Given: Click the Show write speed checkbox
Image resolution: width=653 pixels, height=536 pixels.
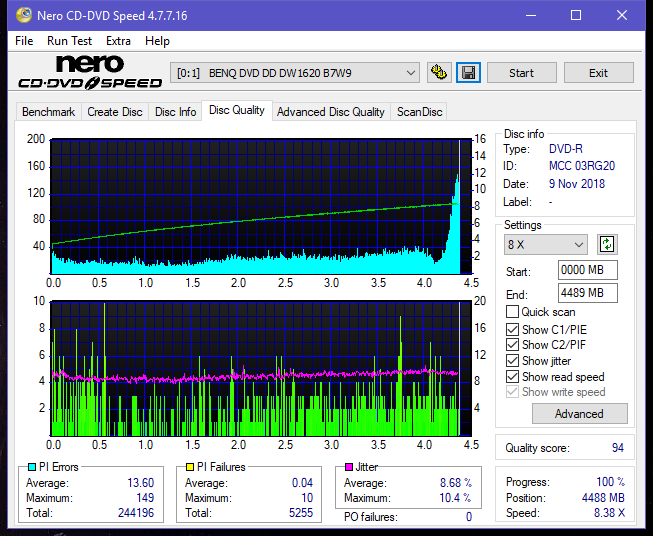Looking at the screenshot, I should (x=512, y=392).
